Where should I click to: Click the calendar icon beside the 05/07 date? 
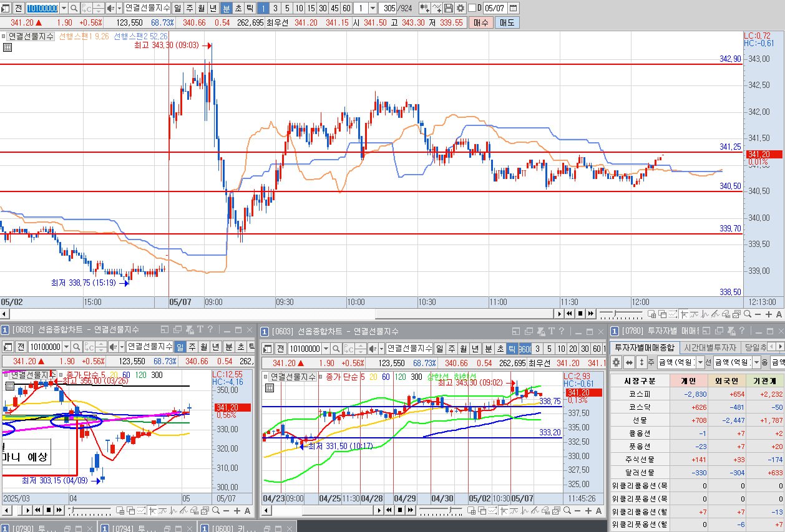[x=513, y=8]
